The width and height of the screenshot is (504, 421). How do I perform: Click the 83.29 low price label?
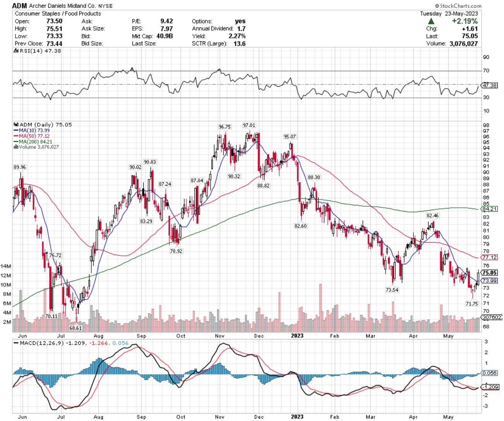point(146,221)
